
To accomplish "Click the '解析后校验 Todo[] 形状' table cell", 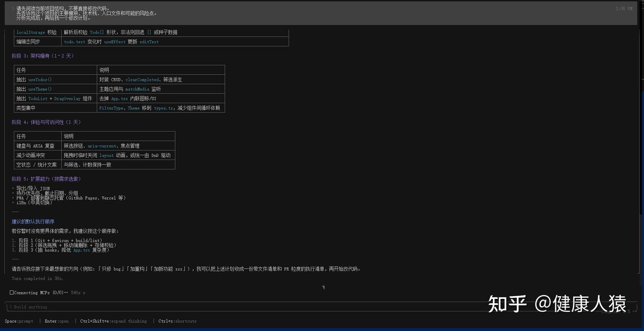I will tap(175, 32).
